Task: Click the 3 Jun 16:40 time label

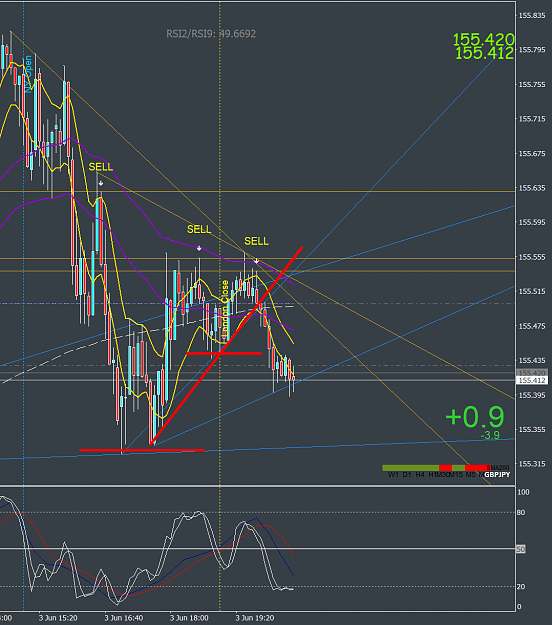Action: [124, 618]
